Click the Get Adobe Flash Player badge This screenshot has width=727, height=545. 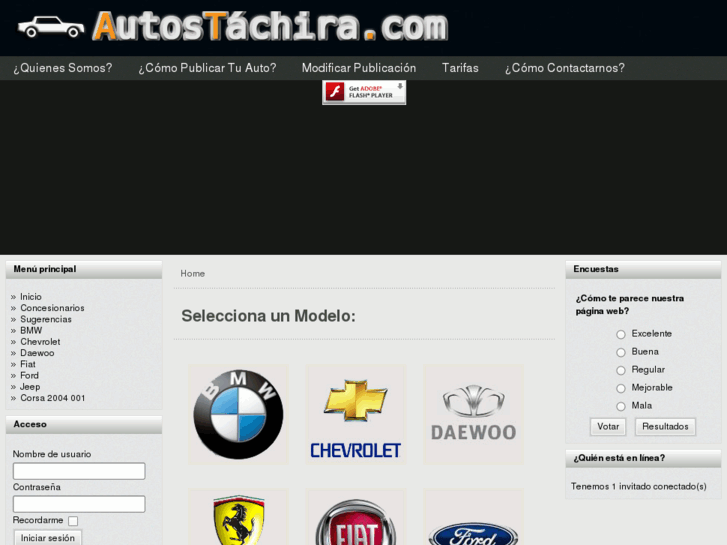click(364, 92)
